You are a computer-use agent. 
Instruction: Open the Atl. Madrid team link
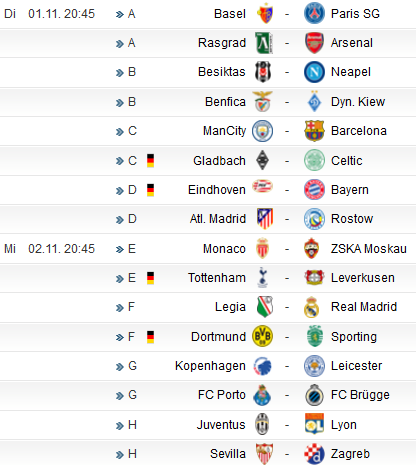(x=218, y=219)
